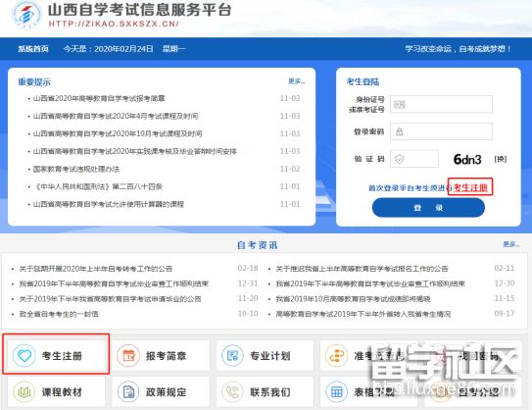
Task: Focus the 登录密码 password field
Action: pos(441,131)
